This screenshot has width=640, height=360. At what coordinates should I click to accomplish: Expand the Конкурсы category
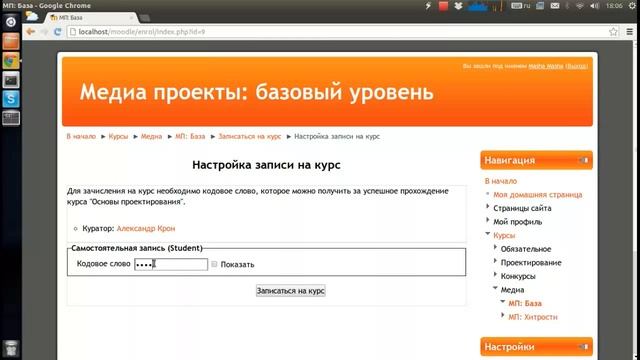point(496,275)
